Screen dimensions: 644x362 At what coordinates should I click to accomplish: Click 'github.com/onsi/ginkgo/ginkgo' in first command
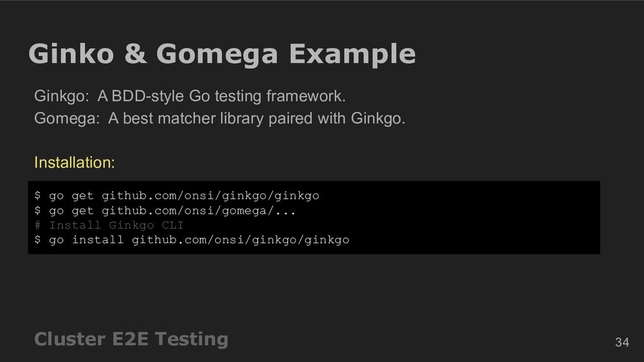click(210, 196)
